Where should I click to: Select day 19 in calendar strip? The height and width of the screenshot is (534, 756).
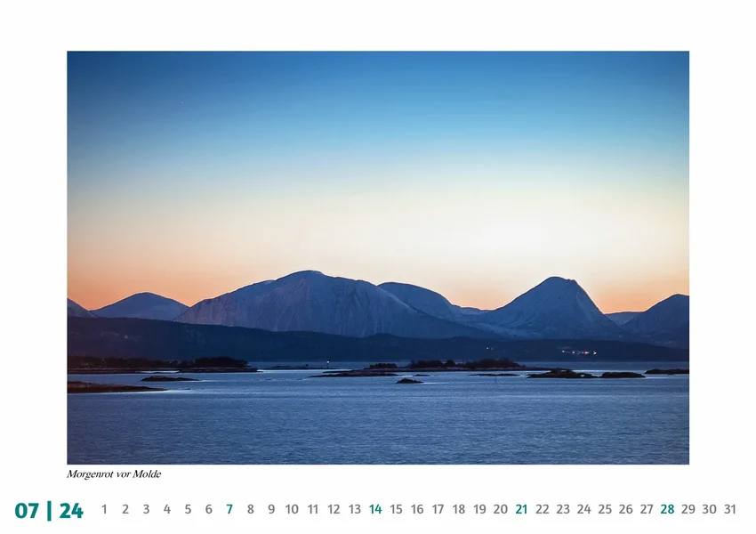479,509
